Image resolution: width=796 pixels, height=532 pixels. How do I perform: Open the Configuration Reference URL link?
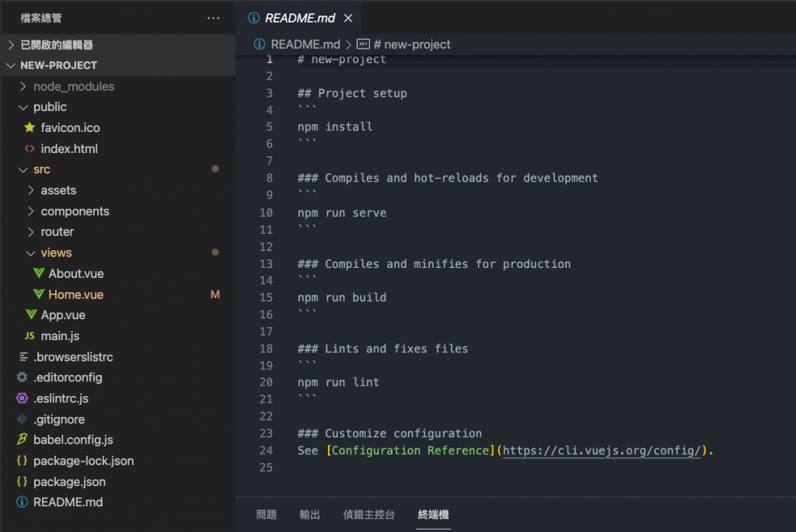point(602,450)
